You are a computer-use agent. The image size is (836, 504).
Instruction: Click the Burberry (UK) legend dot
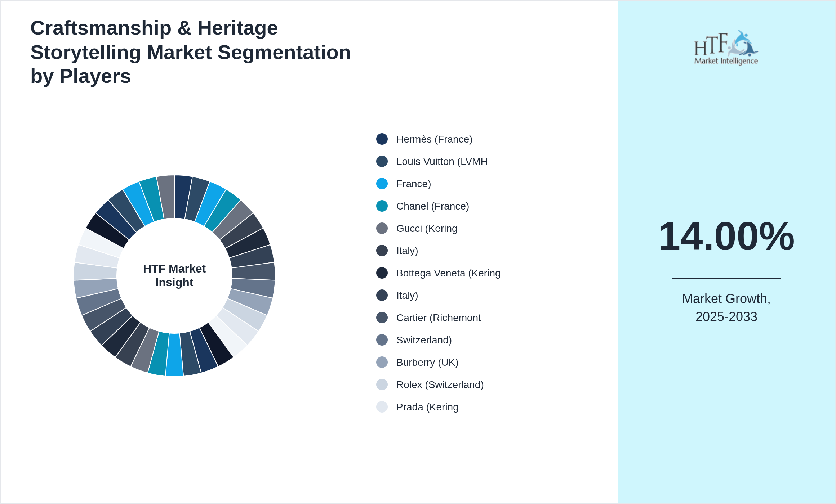(382, 362)
